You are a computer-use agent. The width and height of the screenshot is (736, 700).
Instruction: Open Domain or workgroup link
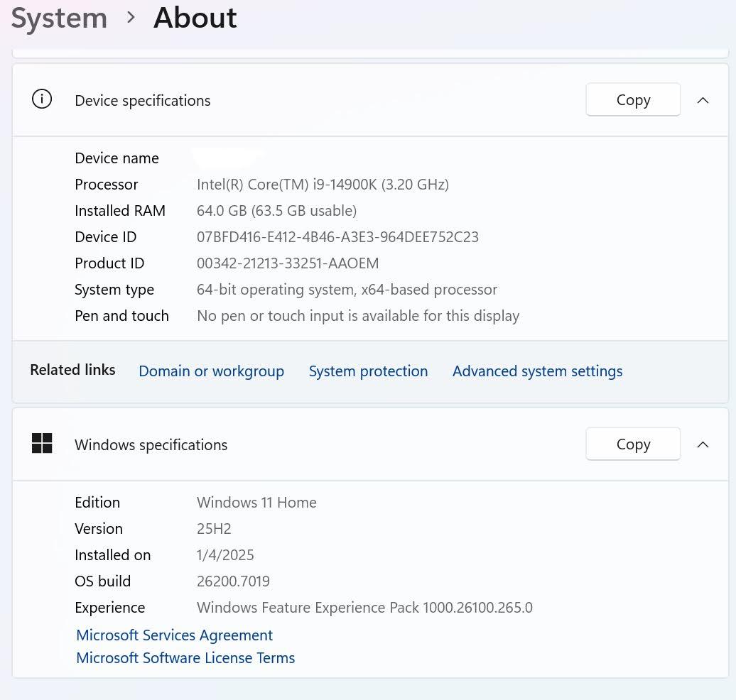coord(211,371)
